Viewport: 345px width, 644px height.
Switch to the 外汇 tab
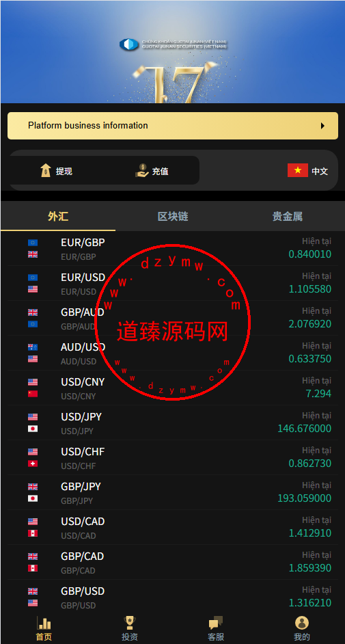point(58,217)
